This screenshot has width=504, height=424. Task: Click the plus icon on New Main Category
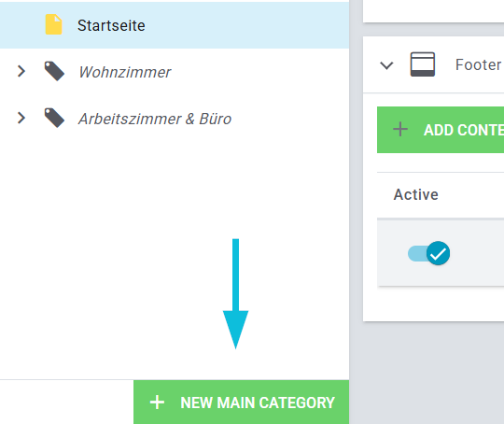coord(157,403)
